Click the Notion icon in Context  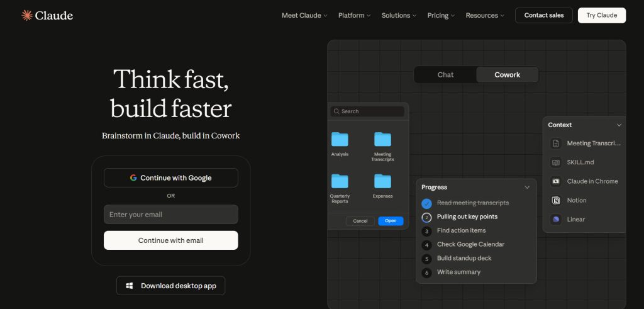[x=556, y=200]
